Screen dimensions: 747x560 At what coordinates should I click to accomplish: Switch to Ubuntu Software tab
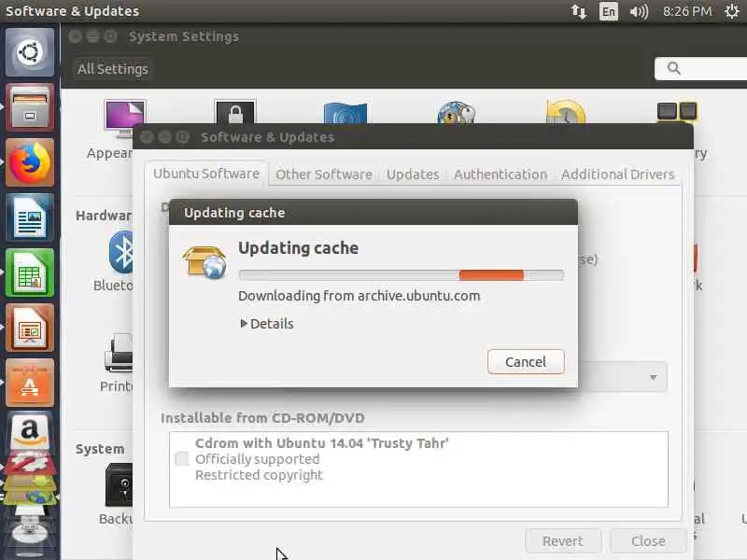(x=206, y=174)
